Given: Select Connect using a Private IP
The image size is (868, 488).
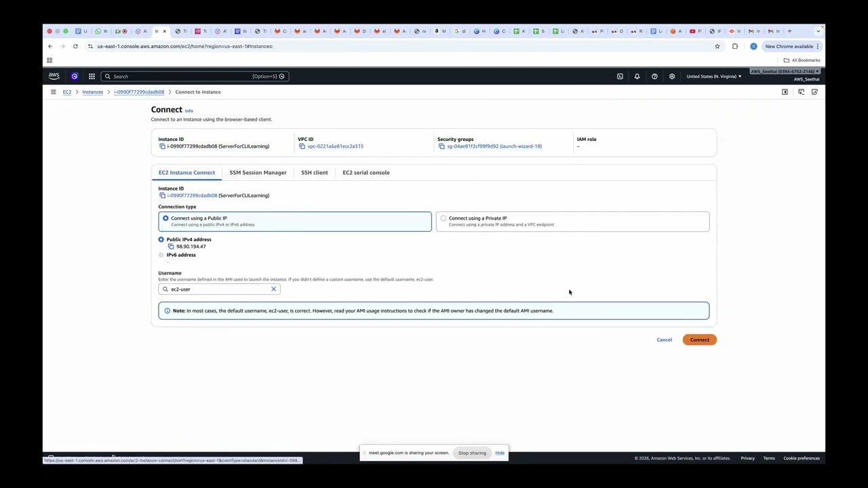Looking at the screenshot, I should pyautogui.click(x=573, y=222).
